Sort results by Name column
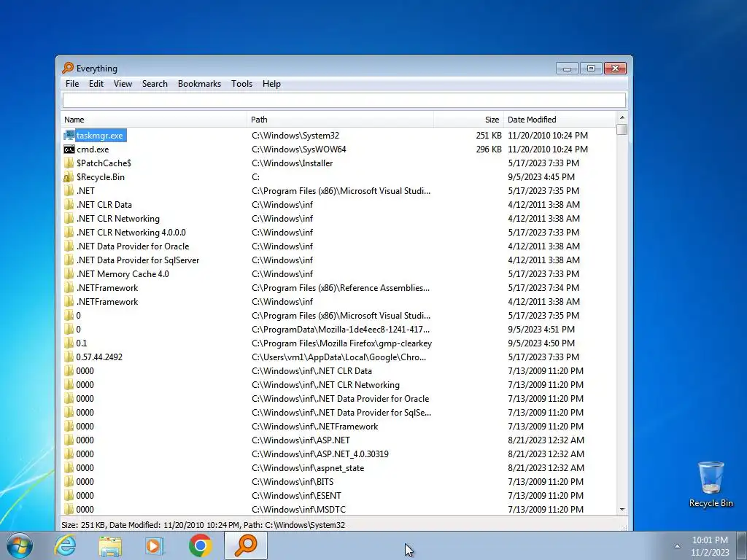 coord(154,120)
